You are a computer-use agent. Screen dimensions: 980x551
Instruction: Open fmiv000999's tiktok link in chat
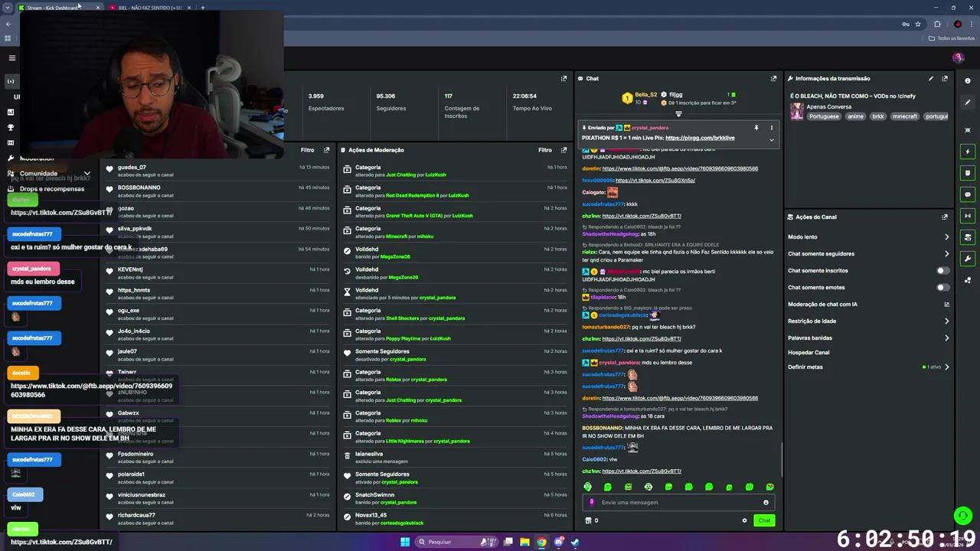click(x=655, y=181)
